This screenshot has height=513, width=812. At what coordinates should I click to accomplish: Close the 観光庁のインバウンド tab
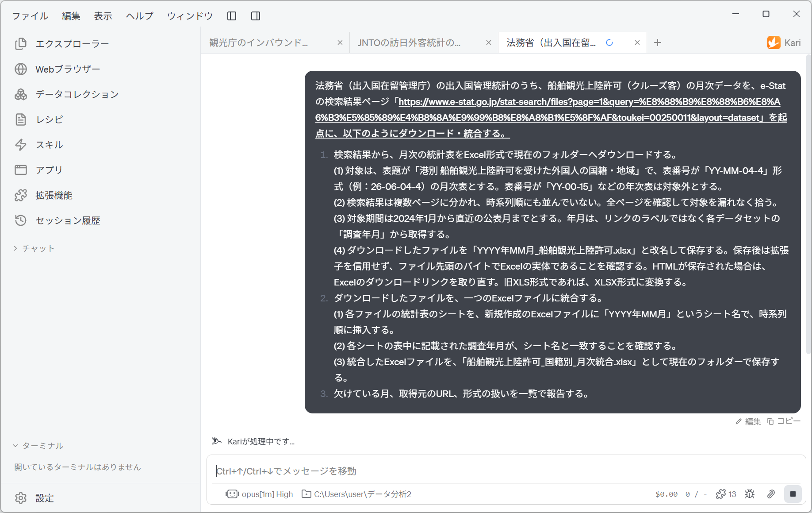(x=340, y=42)
